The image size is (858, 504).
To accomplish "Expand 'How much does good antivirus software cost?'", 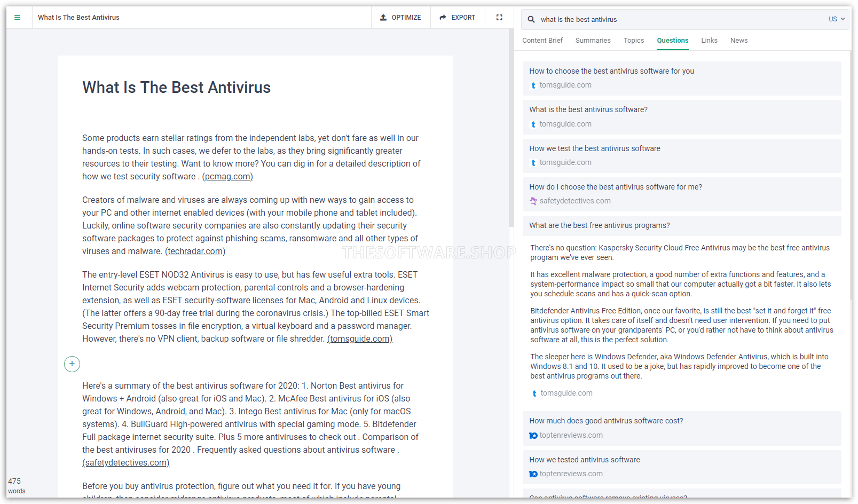I will (x=606, y=421).
